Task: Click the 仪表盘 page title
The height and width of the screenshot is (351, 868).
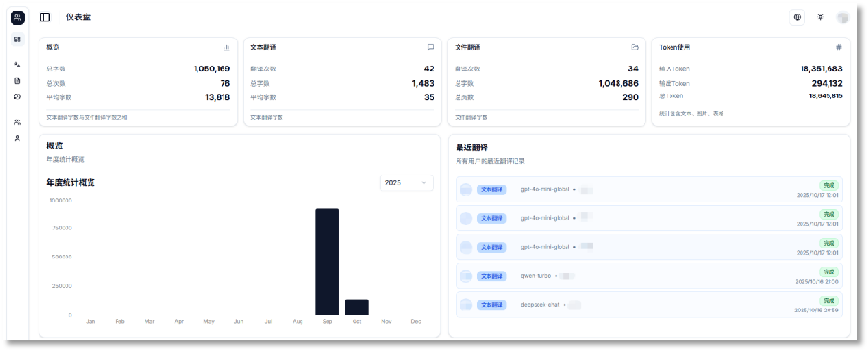Action: pyautogui.click(x=78, y=17)
